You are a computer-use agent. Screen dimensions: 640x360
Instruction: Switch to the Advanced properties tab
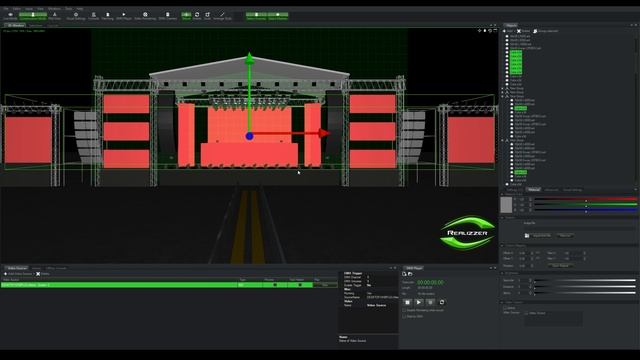click(x=551, y=190)
